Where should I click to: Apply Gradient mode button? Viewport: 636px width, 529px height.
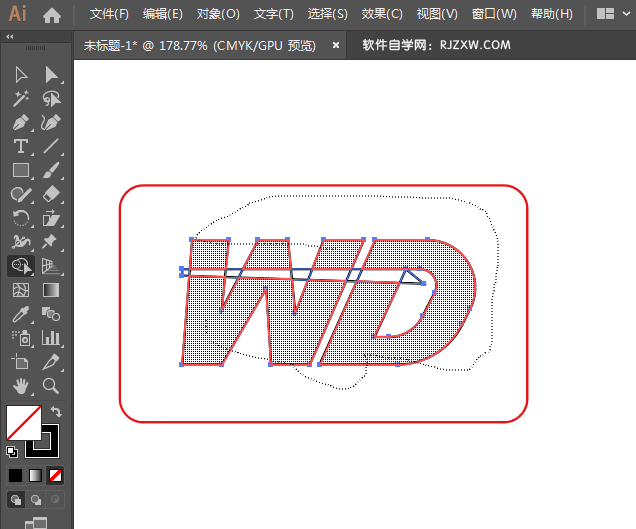(35, 475)
